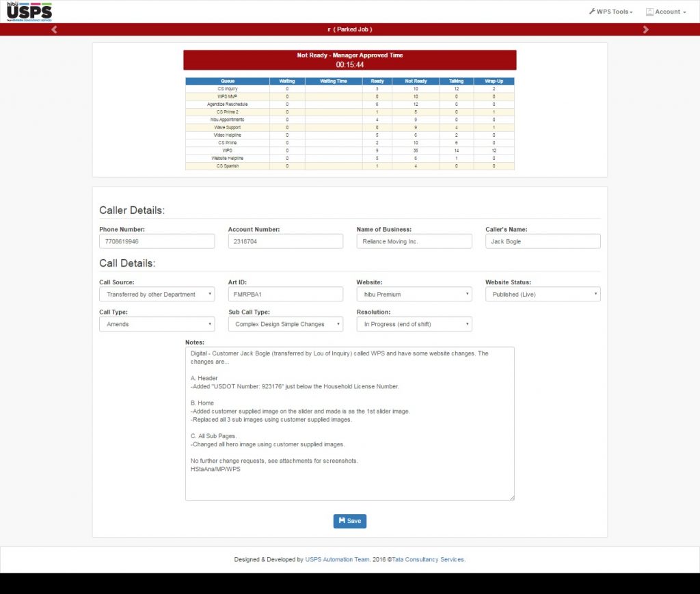Open the Website dropdown
700x594 pixels.
coord(414,294)
